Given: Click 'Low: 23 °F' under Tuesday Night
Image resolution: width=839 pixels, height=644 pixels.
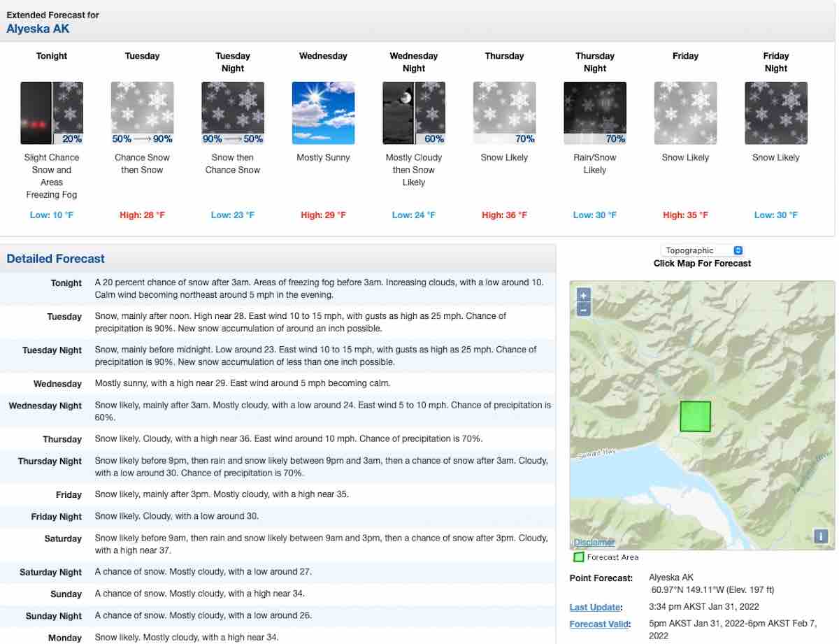Looking at the screenshot, I should pyautogui.click(x=233, y=215).
